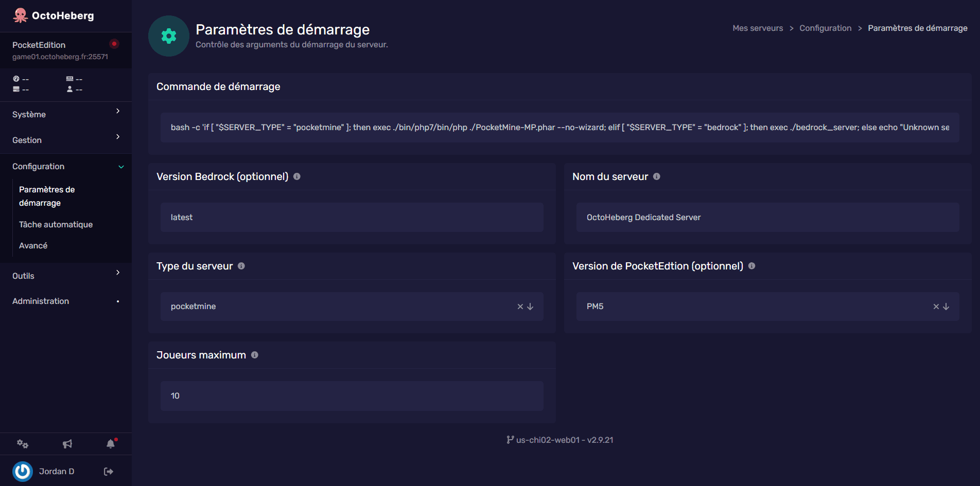Click Paramètres de démarrage breadcrumb
980x486 pixels.
[x=917, y=28]
